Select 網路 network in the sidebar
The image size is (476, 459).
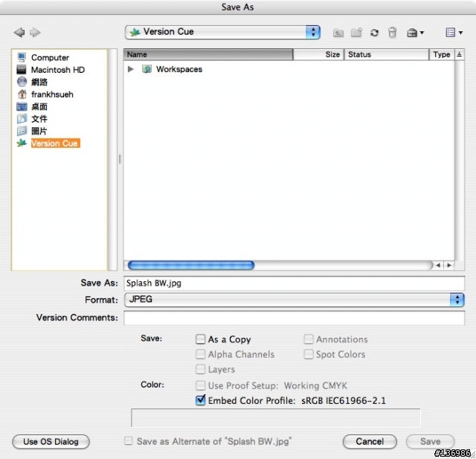[39, 82]
